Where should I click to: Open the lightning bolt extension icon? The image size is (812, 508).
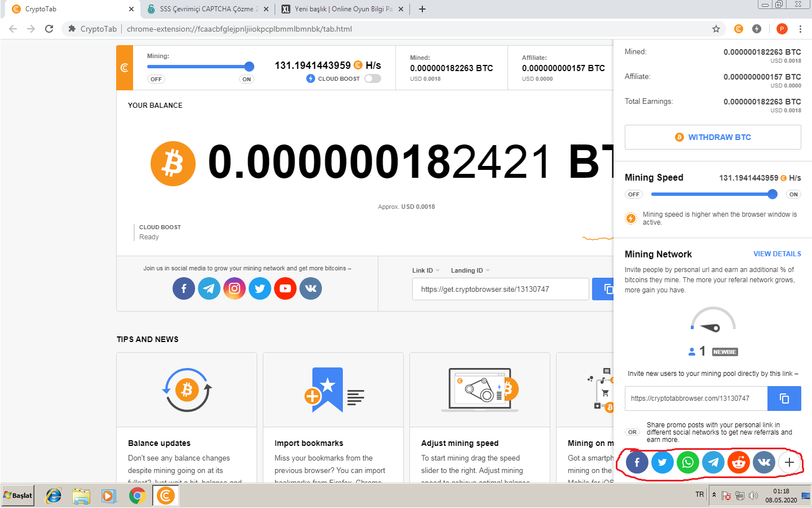point(757,29)
